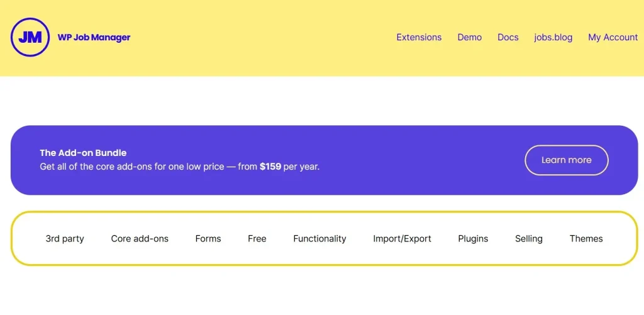Open Docs from the header menu

(508, 37)
